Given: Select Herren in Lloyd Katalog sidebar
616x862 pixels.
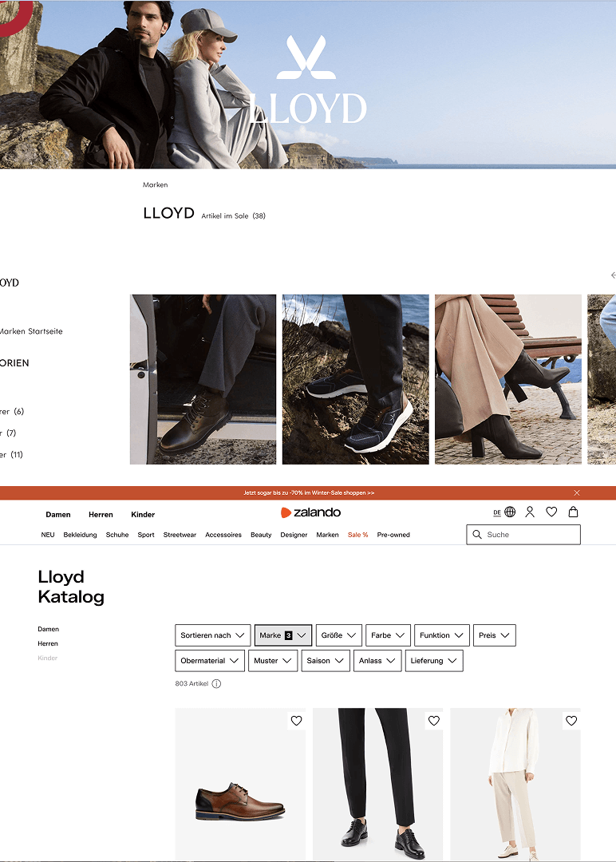Looking at the screenshot, I should tap(48, 643).
